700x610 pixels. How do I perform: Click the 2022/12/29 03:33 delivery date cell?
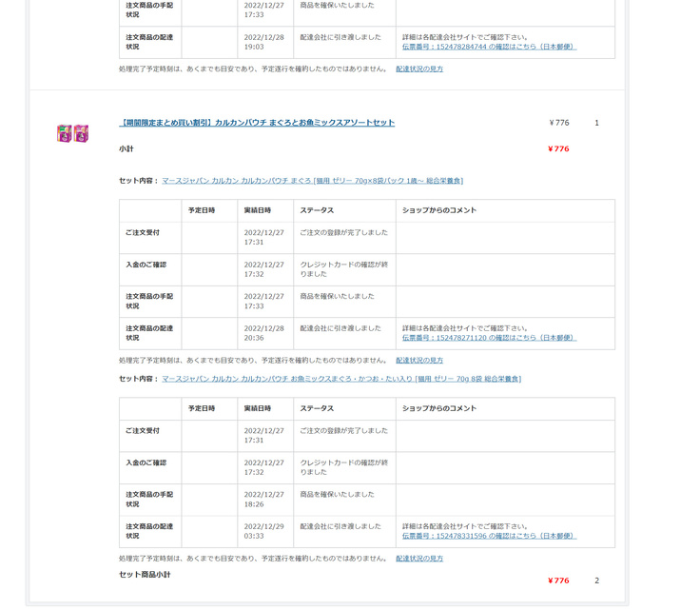tap(264, 531)
